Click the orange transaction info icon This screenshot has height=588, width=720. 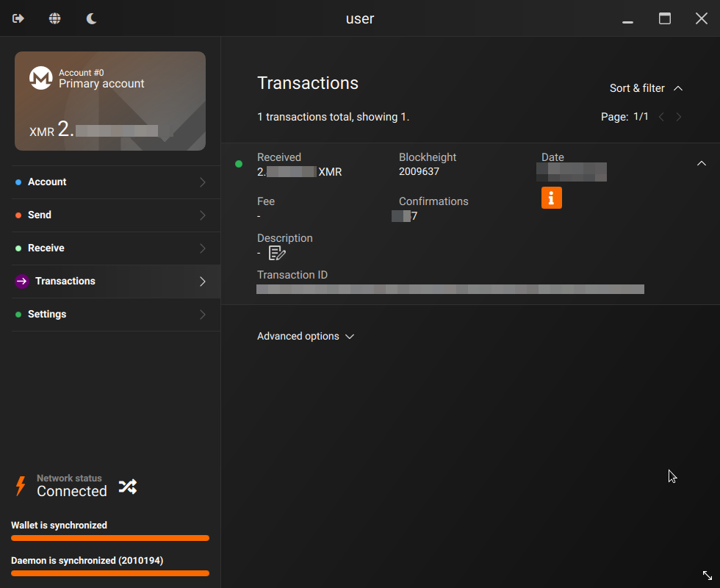552,198
